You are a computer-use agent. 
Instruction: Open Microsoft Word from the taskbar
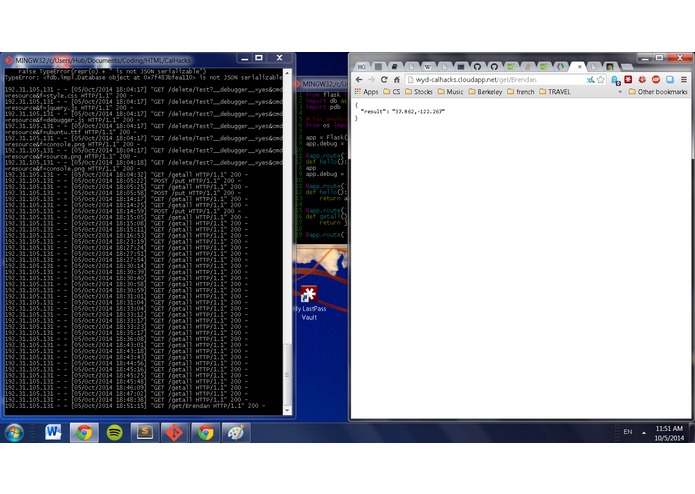[x=53, y=432]
